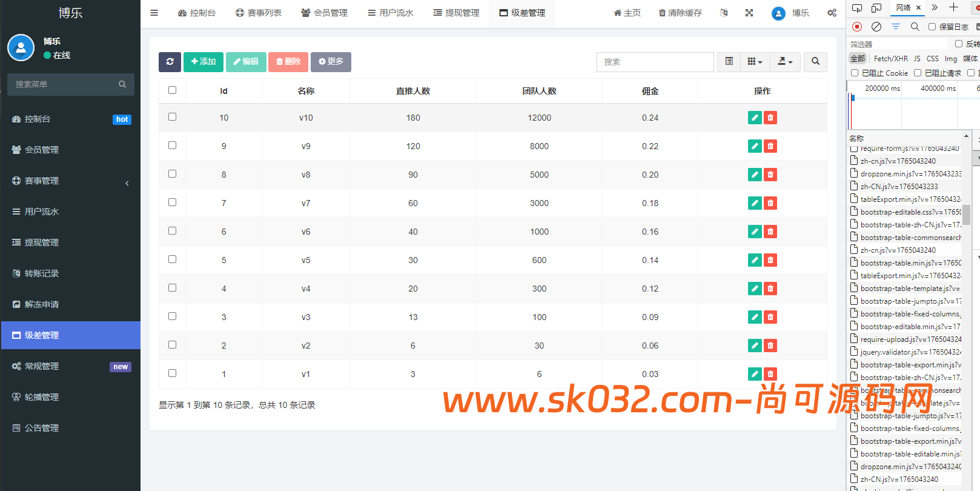The image size is (980, 491).
Task: Click the 清除缓存 link in header
Action: point(680,13)
